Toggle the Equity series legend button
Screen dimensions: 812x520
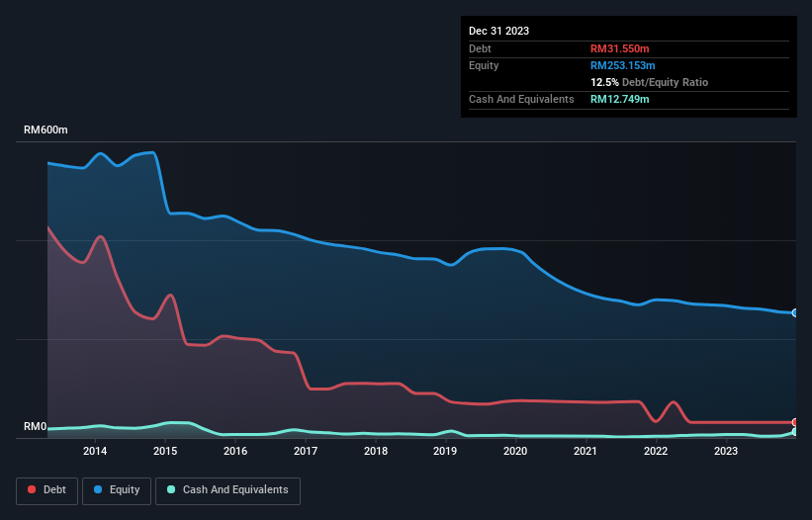(x=117, y=490)
